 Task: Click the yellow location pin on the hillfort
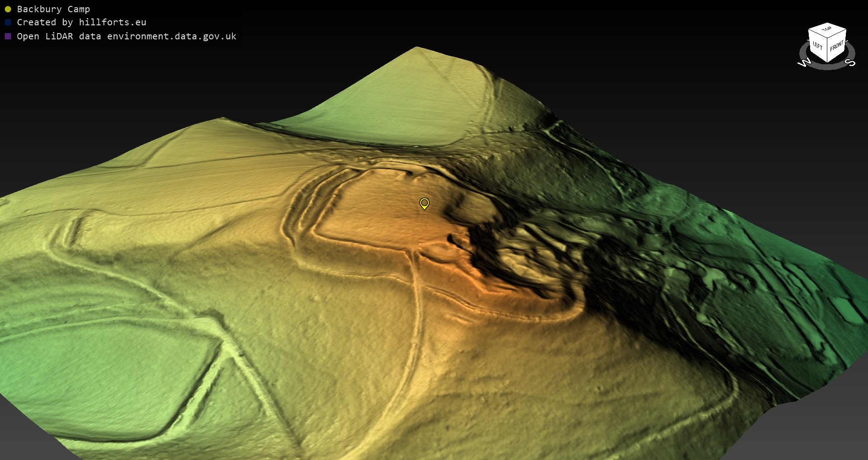[x=424, y=203]
